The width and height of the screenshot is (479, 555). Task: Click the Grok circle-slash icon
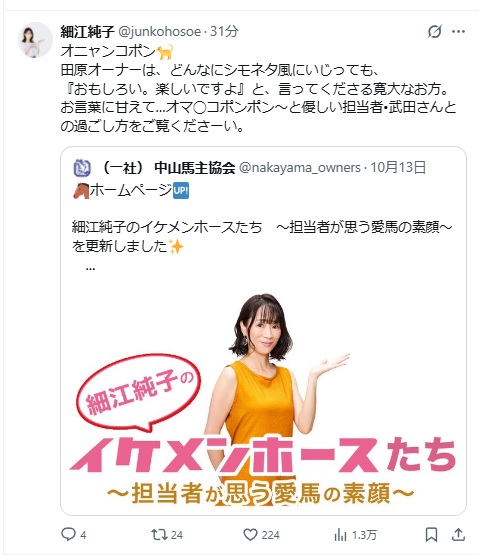pyautogui.click(x=434, y=32)
